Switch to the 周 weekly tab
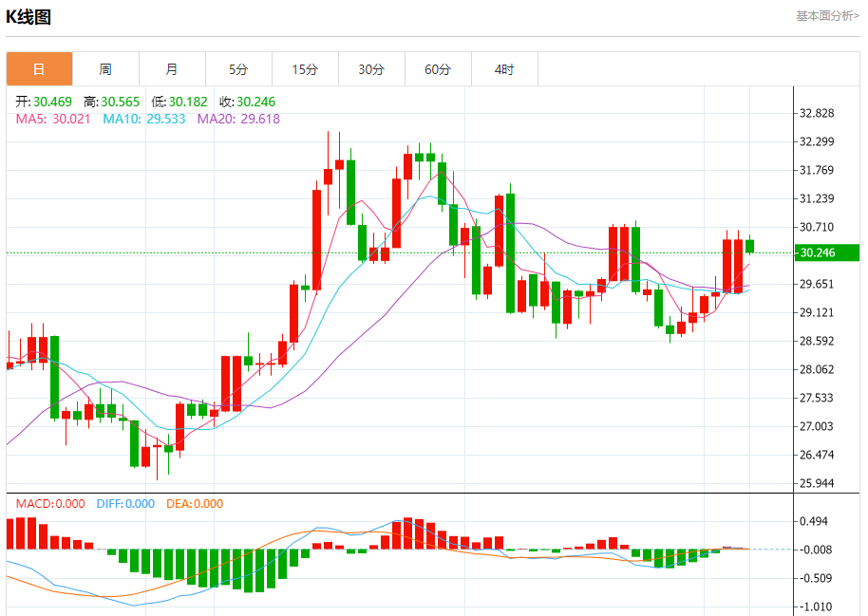Screen dimensions: 868x616 [x=105, y=69]
